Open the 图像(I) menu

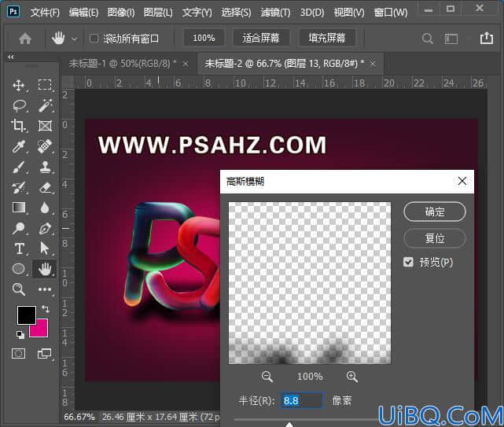pos(121,13)
